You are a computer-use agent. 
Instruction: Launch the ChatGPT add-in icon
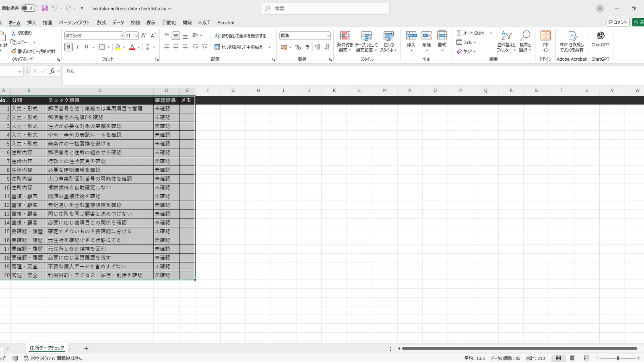[600, 39]
